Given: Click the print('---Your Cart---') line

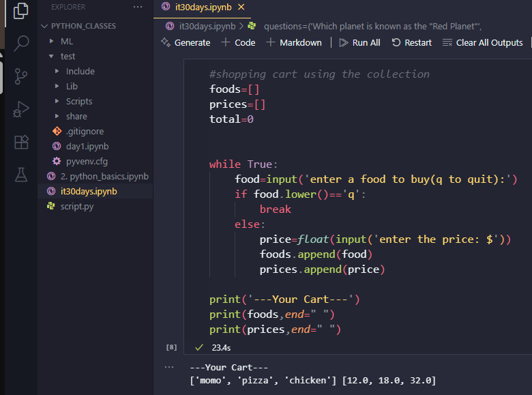Looking at the screenshot, I should tap(284, 299).
